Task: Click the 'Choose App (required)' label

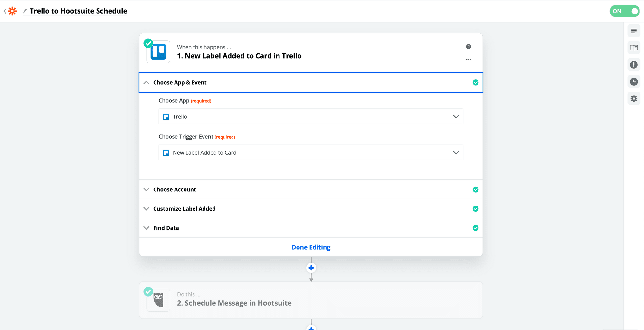Action: pyautogui.click(x=185, y=101)
